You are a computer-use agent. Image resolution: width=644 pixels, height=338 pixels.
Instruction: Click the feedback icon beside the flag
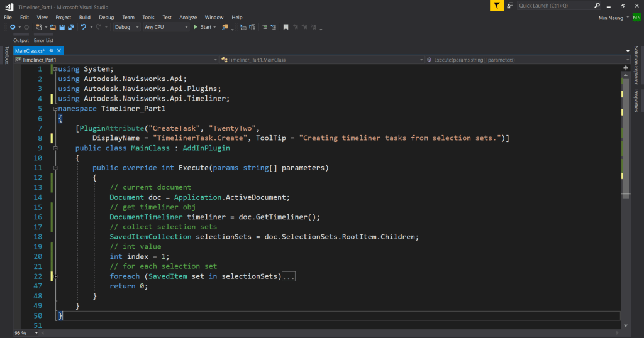point(510,6)
